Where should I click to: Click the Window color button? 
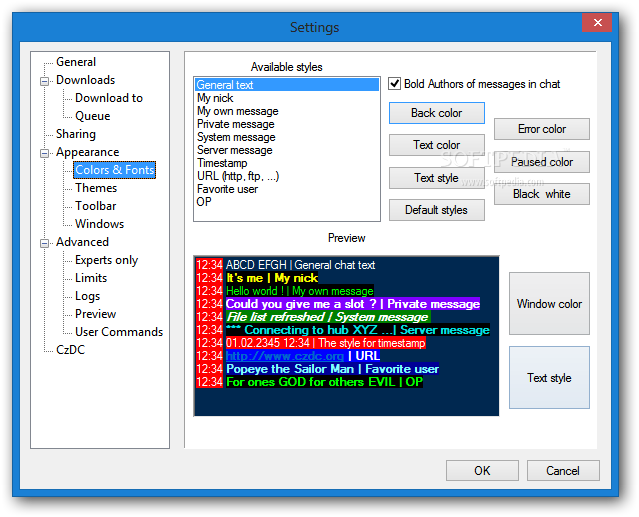pos(549,304)
